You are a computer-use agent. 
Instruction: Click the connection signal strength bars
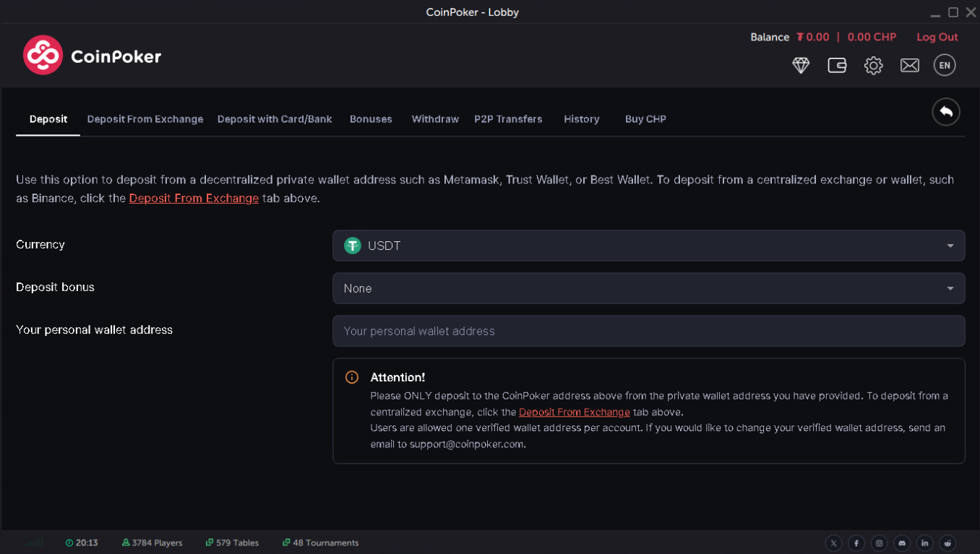point(33,542)
